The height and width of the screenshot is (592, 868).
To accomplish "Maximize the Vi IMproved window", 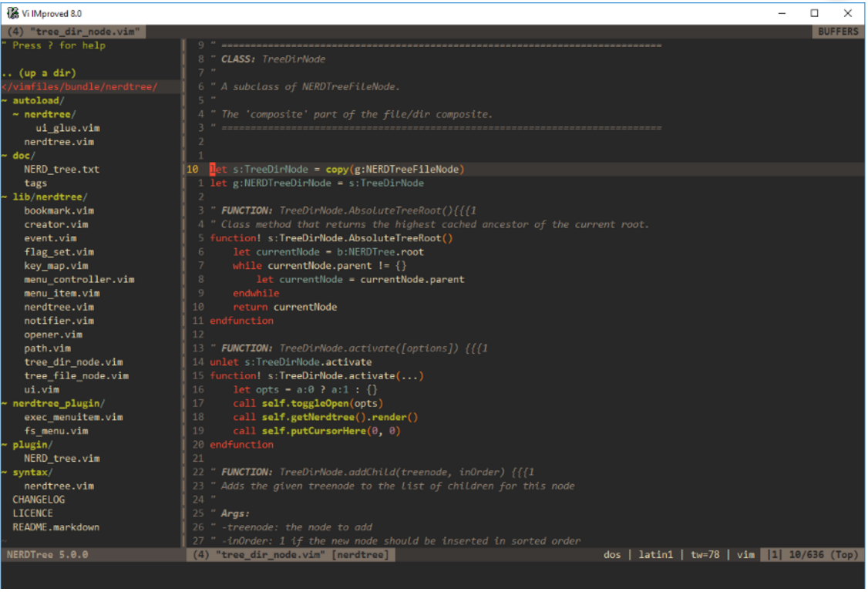I will click(814, 13).
